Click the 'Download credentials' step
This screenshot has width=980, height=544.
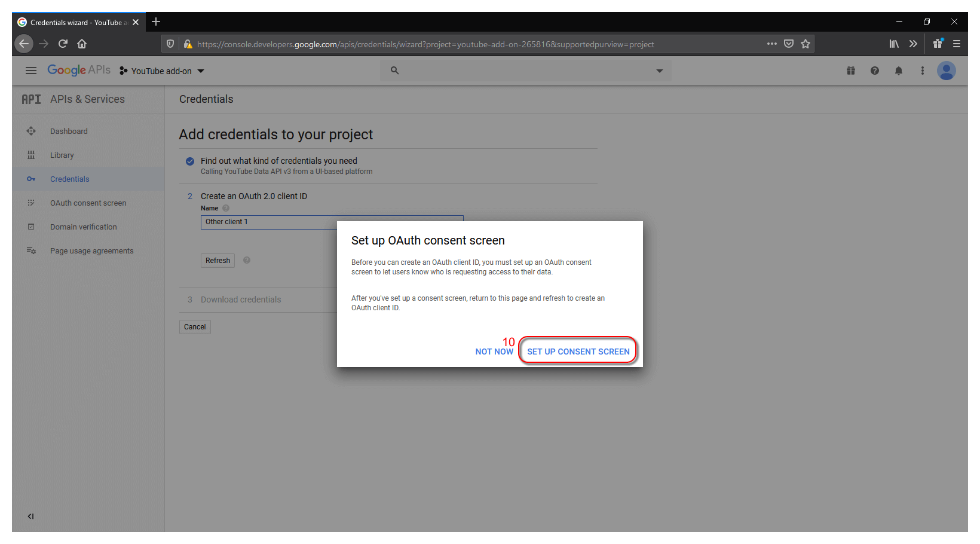[x=241, y=299]
